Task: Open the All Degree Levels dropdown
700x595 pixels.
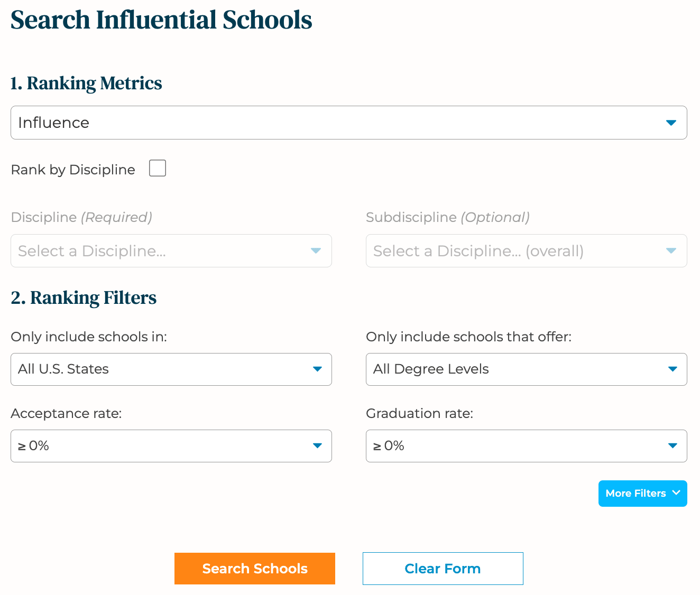Action: [526, 369]
